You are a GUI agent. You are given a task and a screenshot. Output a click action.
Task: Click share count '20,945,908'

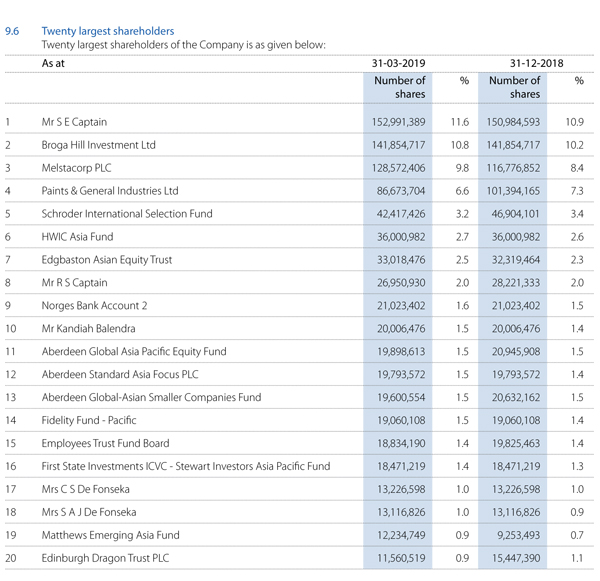pos(515,352)
